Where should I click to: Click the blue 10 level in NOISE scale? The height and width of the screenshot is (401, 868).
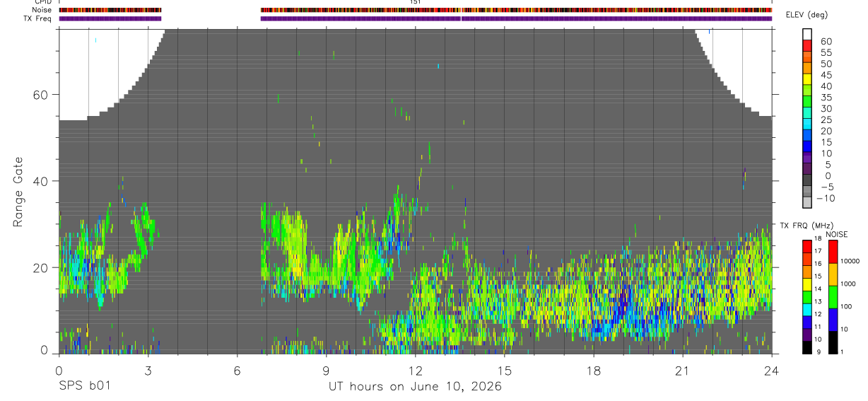[x=833, y=320]
